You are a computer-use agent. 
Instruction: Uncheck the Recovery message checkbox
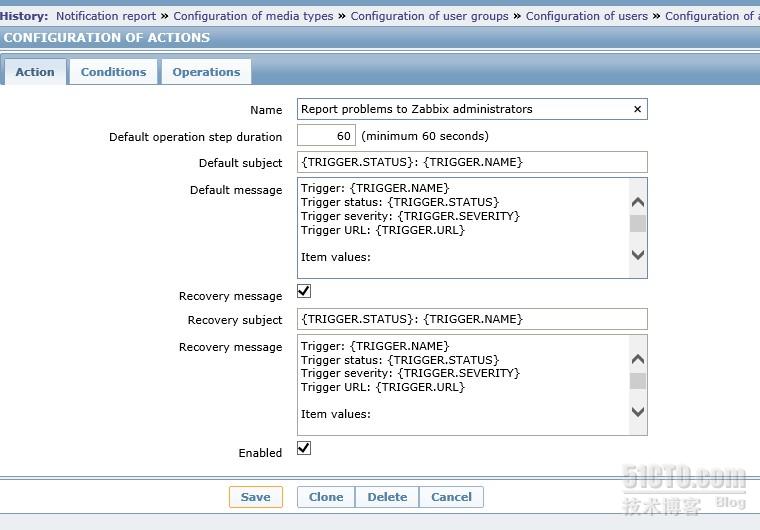tap(304, 291)
